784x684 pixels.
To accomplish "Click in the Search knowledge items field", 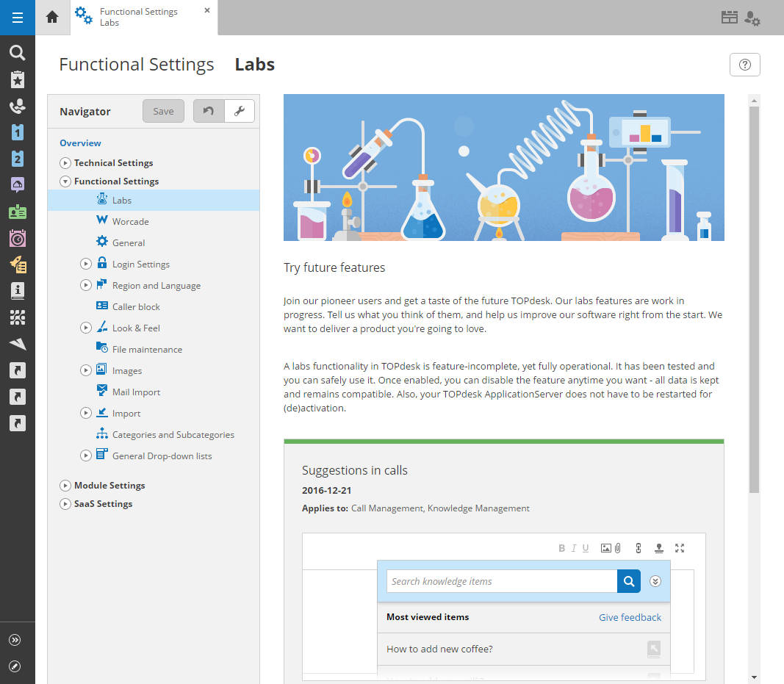I will (x=501, y=581).
